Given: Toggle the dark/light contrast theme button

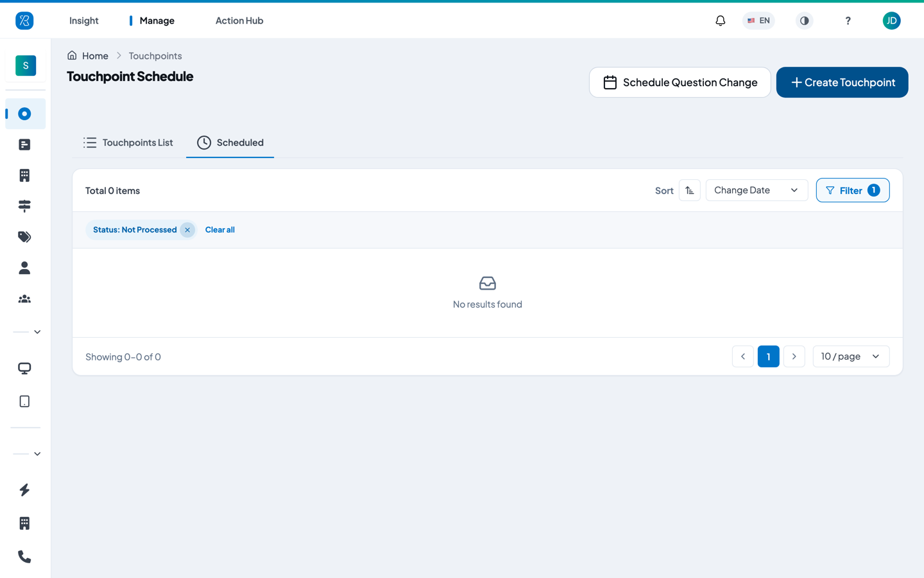Looking at the screenshot, I should 804,21.
